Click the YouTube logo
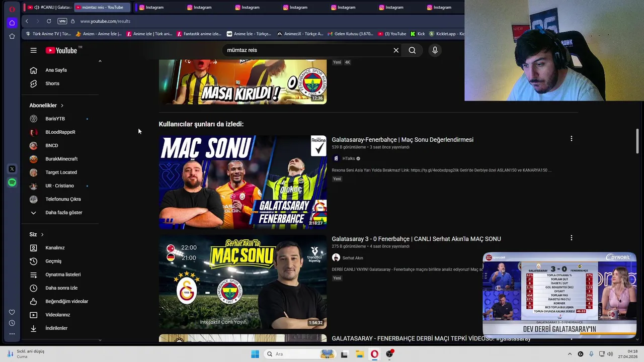 61,50
